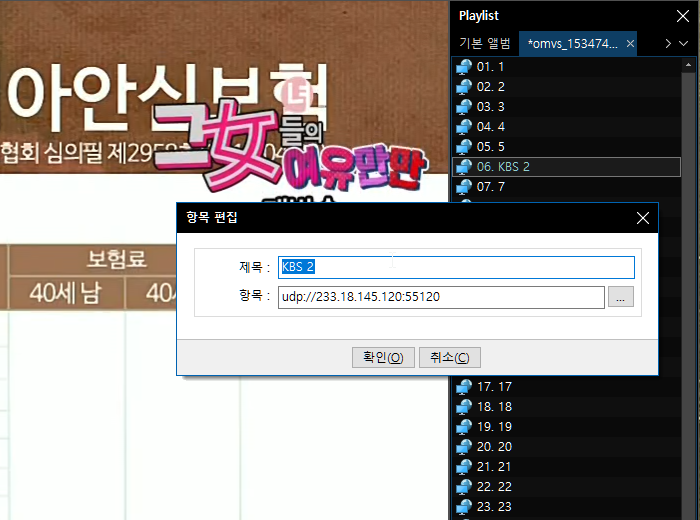The height and width of the screenshot is (520, 700).
Task: Select playlist entry 03. 3
Action: (x=567, y=107)
